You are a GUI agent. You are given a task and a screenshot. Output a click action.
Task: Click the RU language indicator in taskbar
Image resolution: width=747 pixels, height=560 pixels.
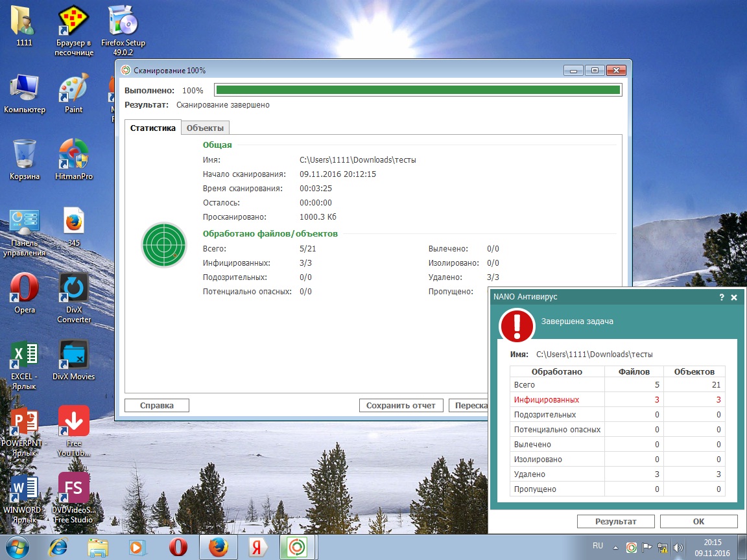coord(598,546)
